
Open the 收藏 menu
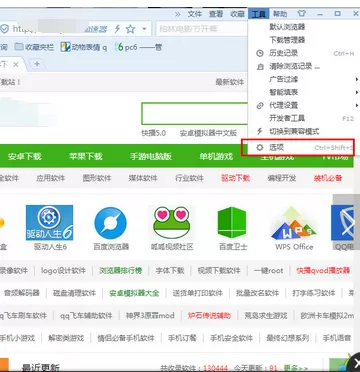pos(237,14)
